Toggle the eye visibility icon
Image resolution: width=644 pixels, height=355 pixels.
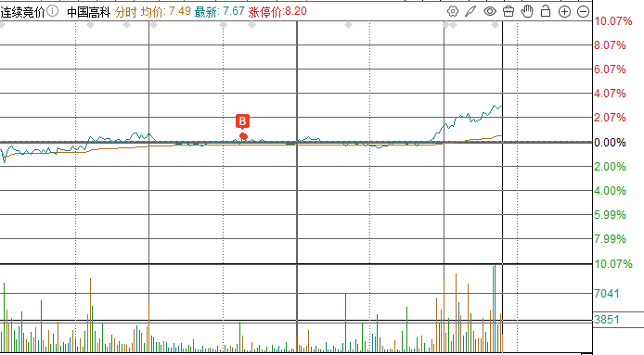(x=490, y=11)
